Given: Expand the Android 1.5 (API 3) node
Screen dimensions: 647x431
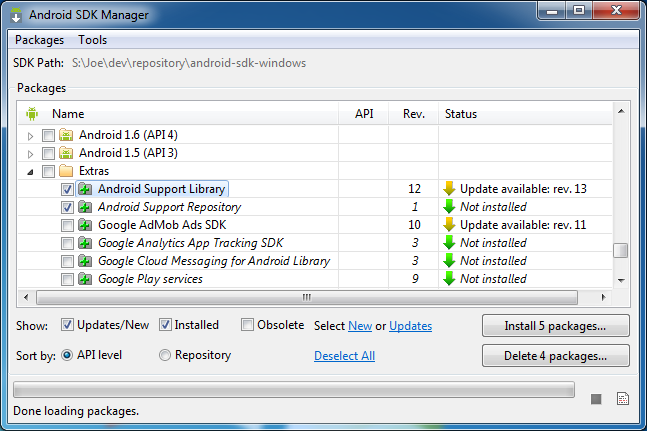Looking at the screenshot, I should [31, 153].
